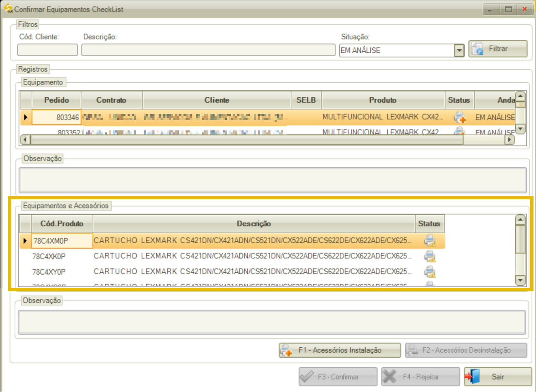Click the application icon in title bar
This screenshot has height=392, width=536.
coord(8,9)
